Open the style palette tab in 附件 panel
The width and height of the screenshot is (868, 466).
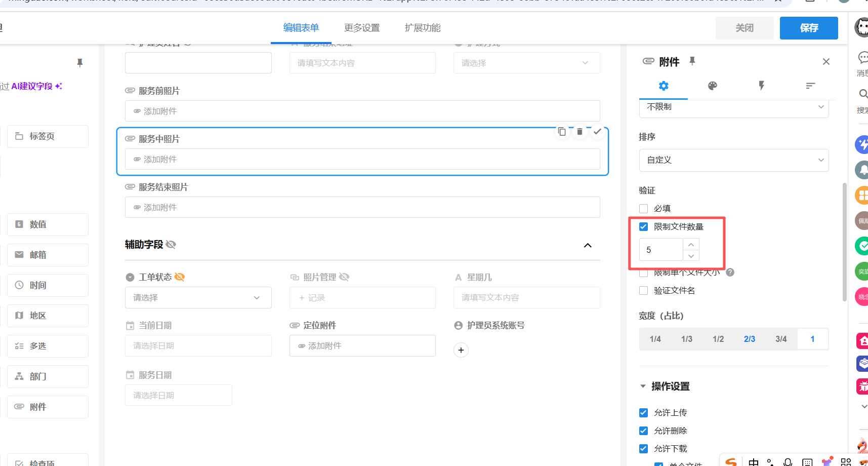[712, 86]
